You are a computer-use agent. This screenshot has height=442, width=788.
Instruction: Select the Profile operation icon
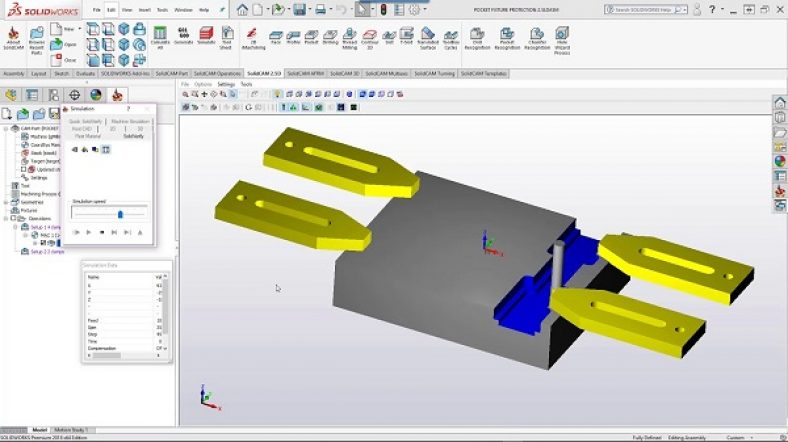tap(293, 38)
